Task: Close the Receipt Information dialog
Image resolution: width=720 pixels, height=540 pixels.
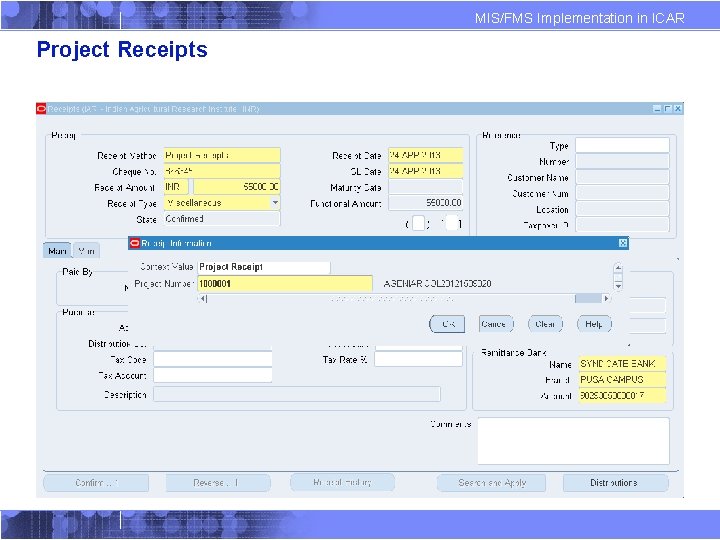Action: (x=623, y=243)
